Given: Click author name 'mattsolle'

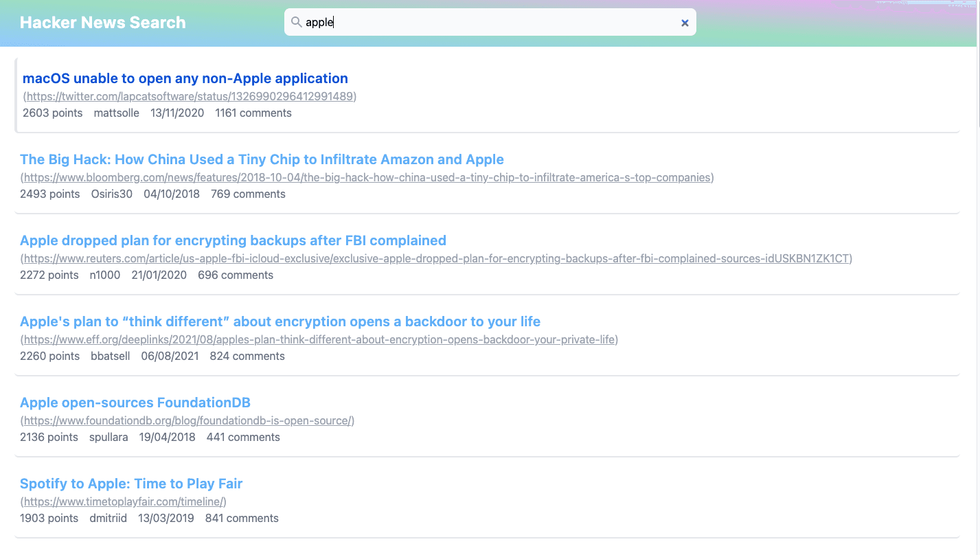Looking at the screenshot, I should pyautogui.click(x=116, y=113).
